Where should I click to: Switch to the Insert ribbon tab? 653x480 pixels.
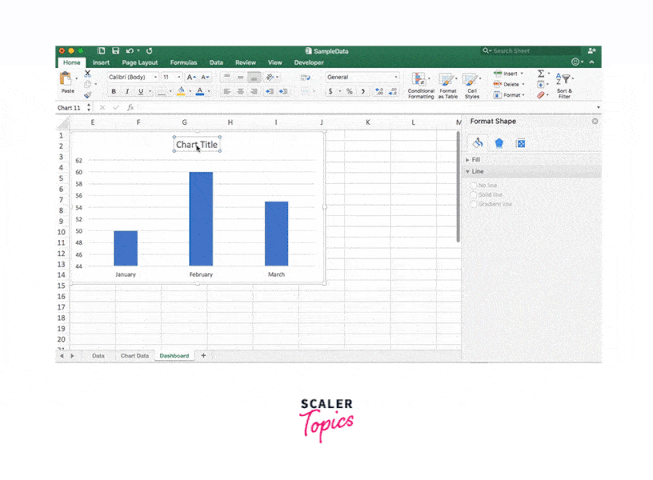tap(101, 62)
